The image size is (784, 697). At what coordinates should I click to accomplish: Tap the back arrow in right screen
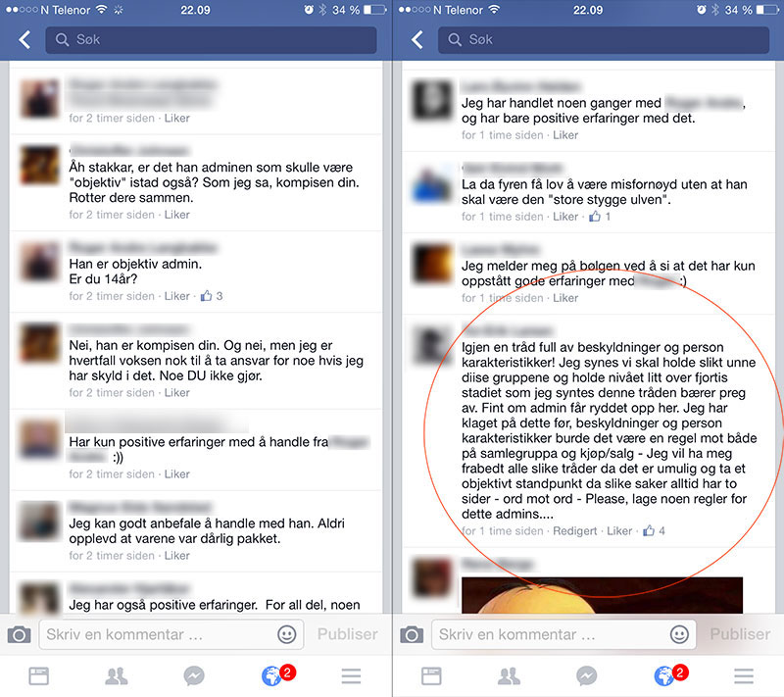coord(417,39)
